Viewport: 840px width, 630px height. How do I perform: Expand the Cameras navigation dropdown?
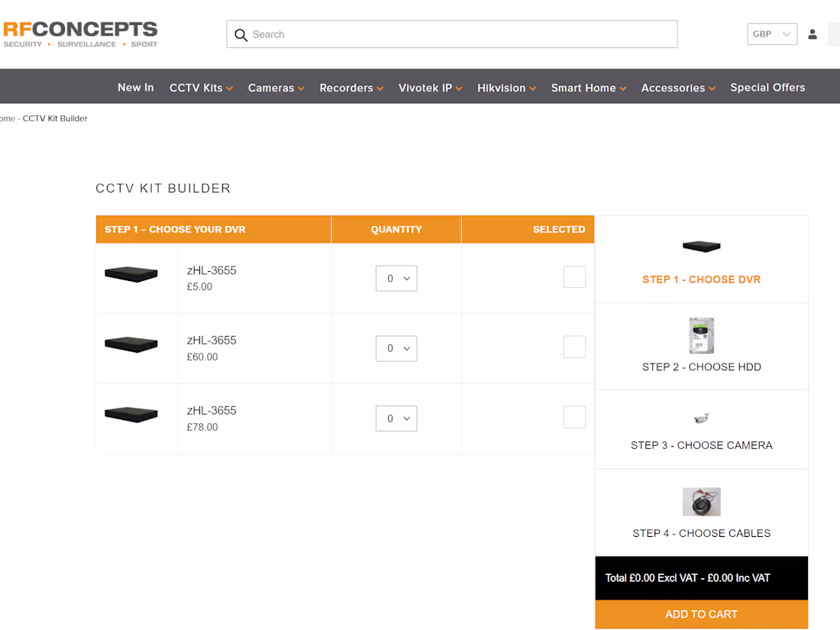276,87
